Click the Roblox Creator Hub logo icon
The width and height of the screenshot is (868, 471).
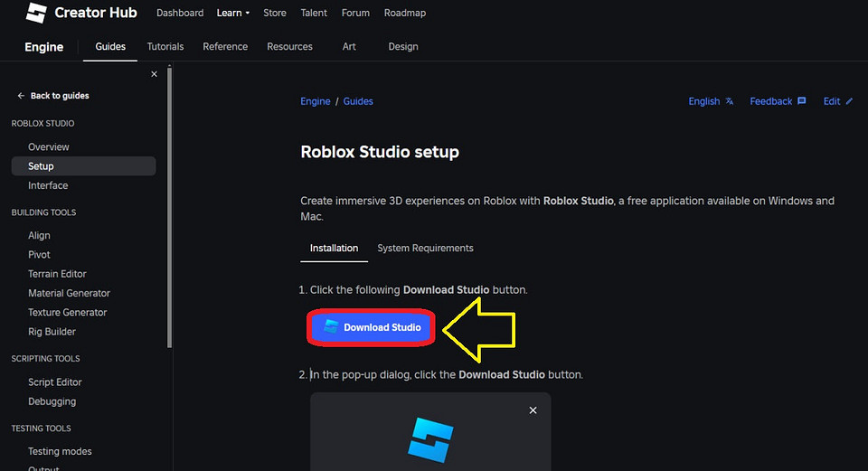click(36, 14)
